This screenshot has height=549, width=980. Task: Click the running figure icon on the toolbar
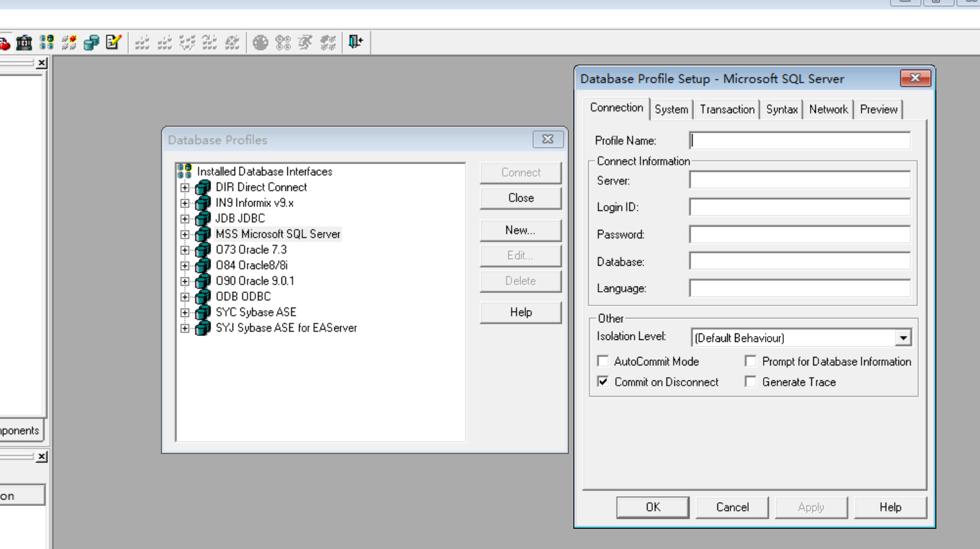[304, 42]
